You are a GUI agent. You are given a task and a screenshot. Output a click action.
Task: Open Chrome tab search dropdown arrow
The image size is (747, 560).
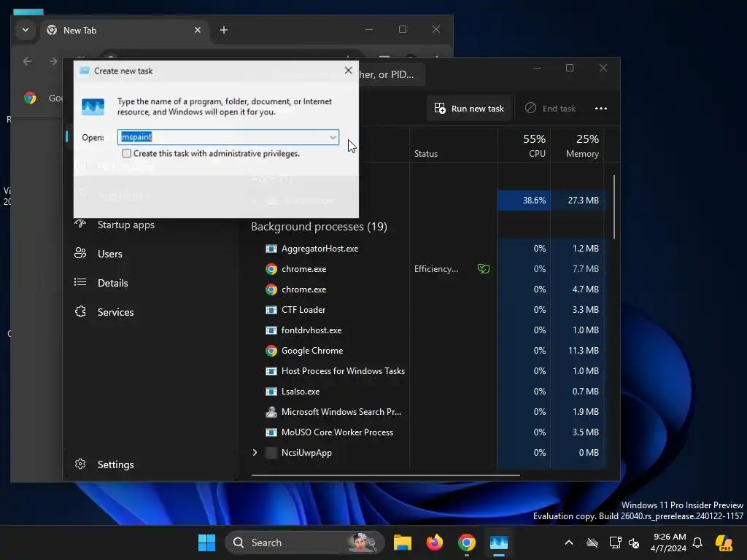[26, 30]
